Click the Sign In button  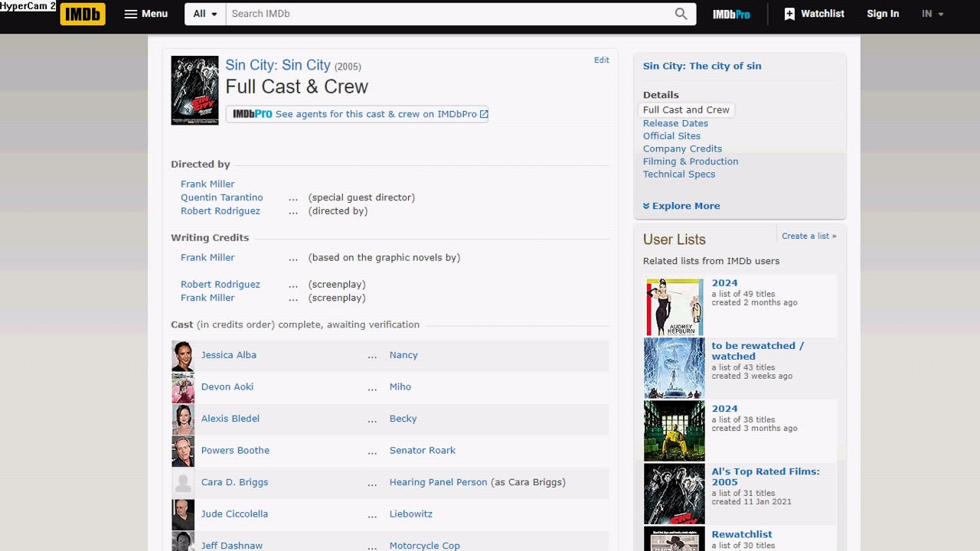coord(883,14)
